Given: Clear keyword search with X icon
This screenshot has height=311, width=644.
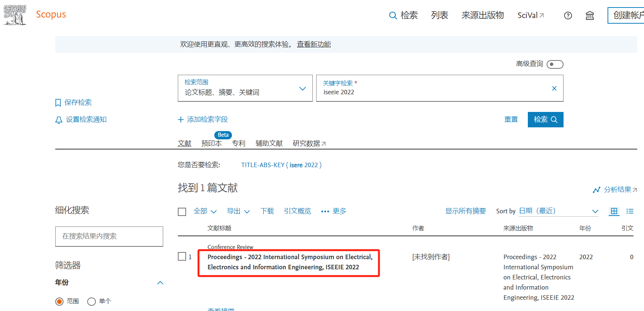Looking at the screenshot, I should click(x=554, y=88).
